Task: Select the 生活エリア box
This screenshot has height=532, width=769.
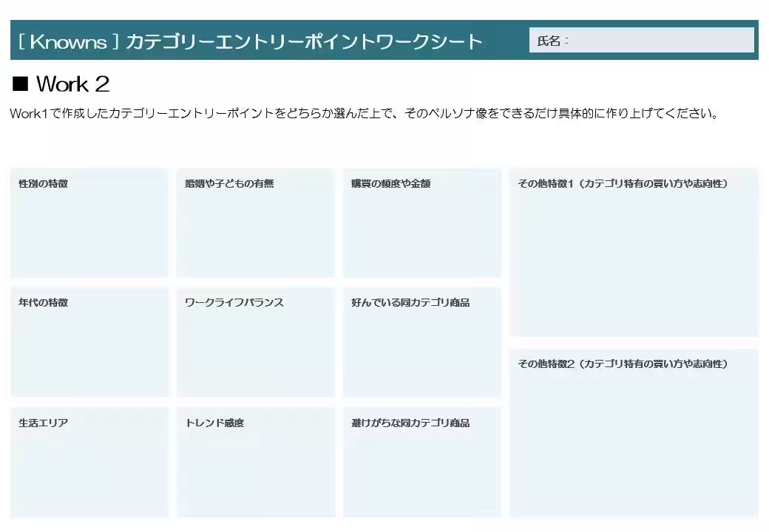Action: click(x=89, y=462)
